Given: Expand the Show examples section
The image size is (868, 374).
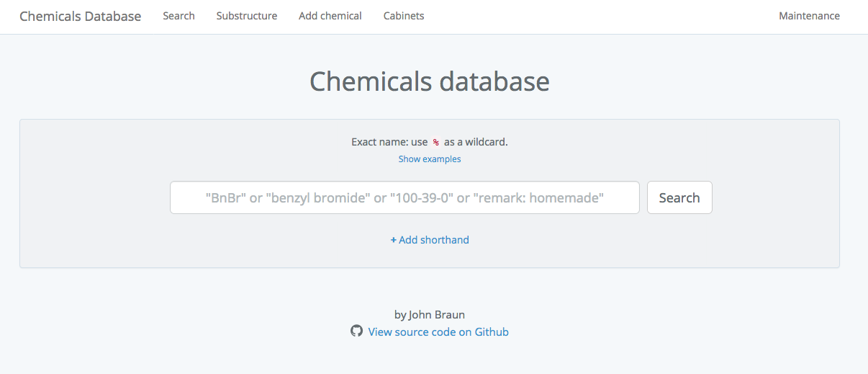Looking at the screenshot, I should 430,159.
